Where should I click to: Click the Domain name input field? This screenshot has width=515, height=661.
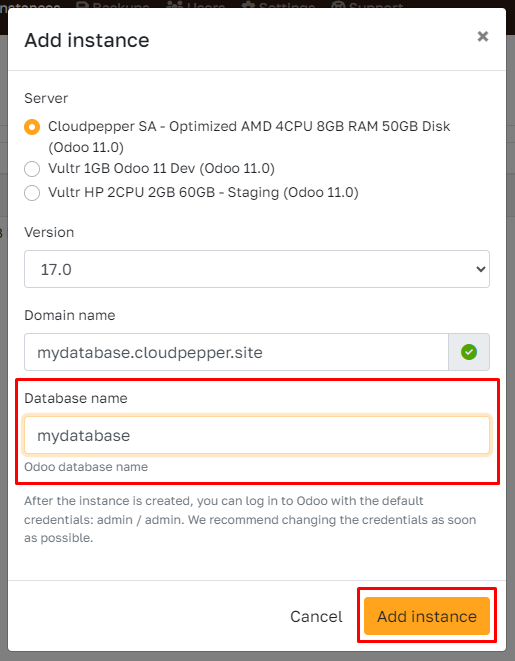click(236, 352)
